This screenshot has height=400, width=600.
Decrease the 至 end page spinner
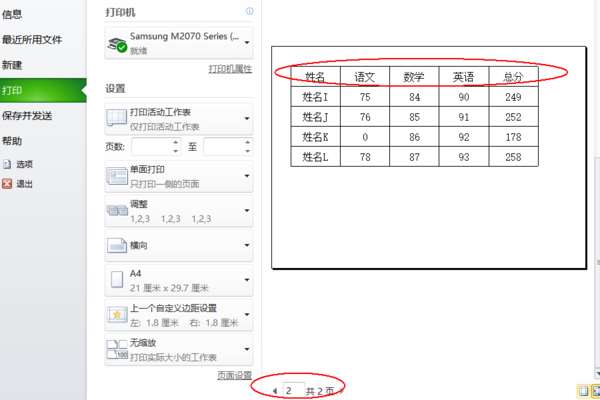(248, 151)
